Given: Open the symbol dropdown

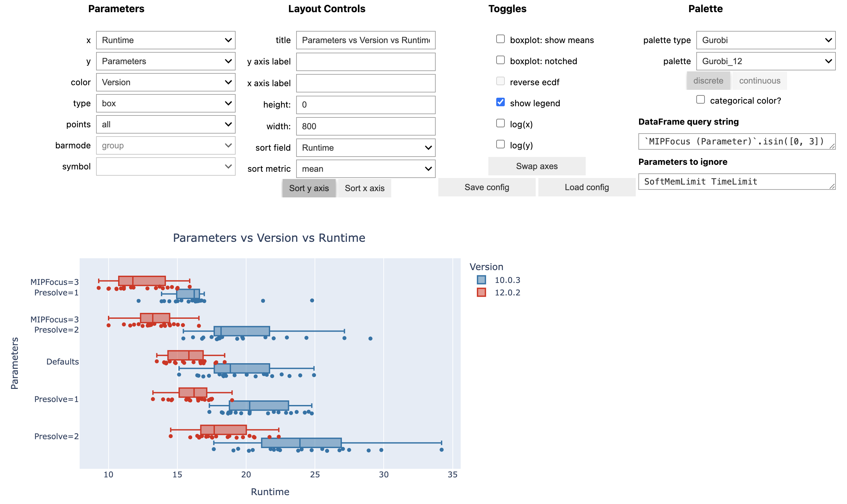Looking at the screenshot, I should 166,166.
